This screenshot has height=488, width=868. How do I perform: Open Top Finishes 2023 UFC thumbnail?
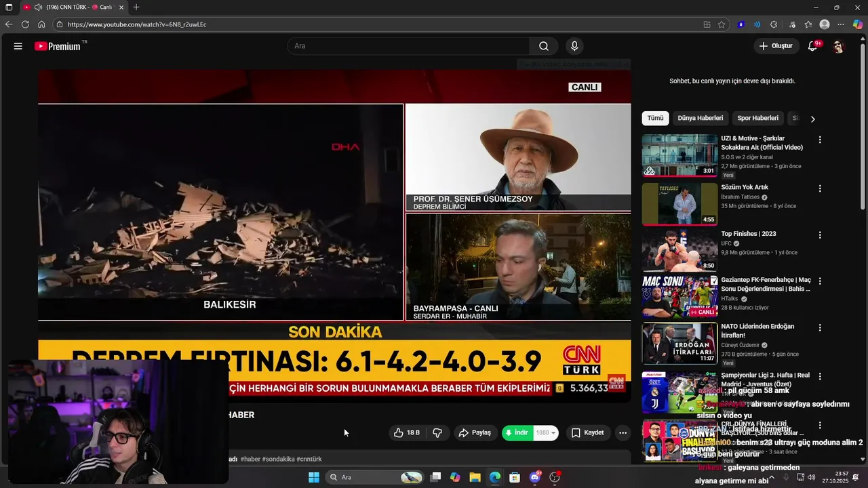pos(679,251)
